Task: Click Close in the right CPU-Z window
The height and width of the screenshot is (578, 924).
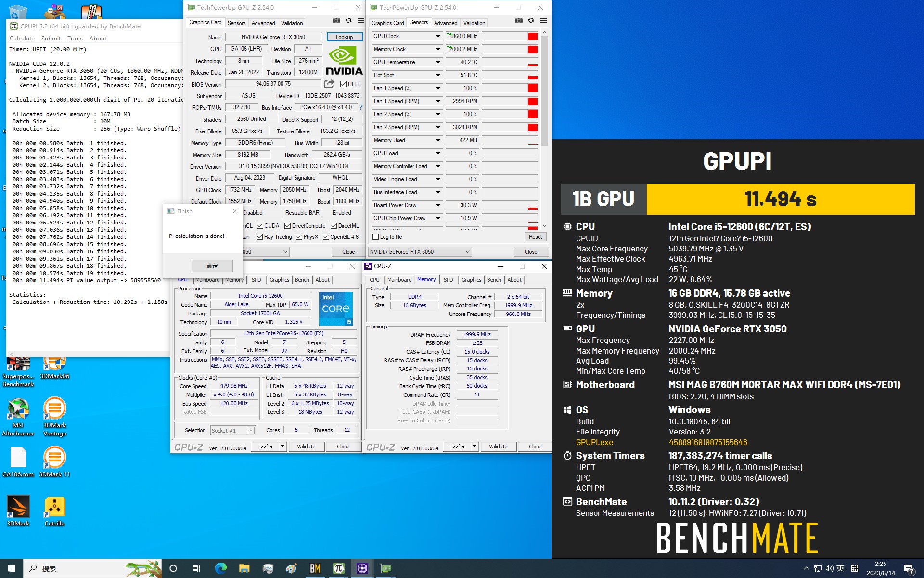Action: (535, 447)
